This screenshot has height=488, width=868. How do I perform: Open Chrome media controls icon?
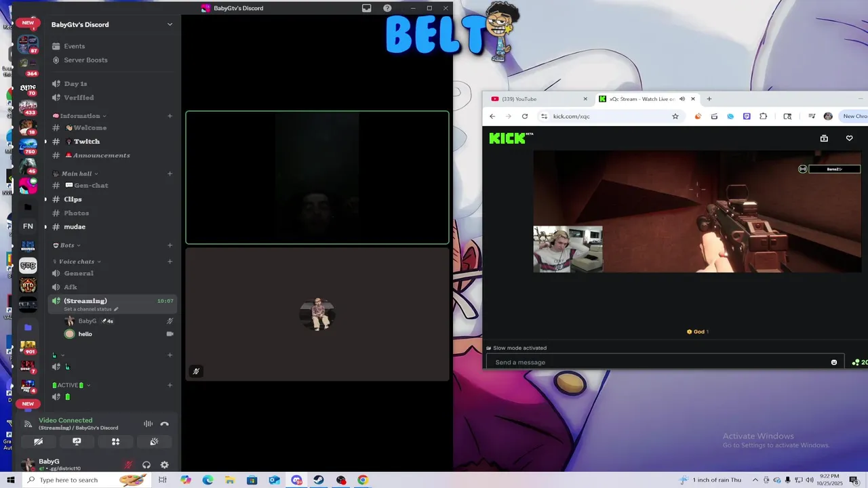(x=812, y=116)
